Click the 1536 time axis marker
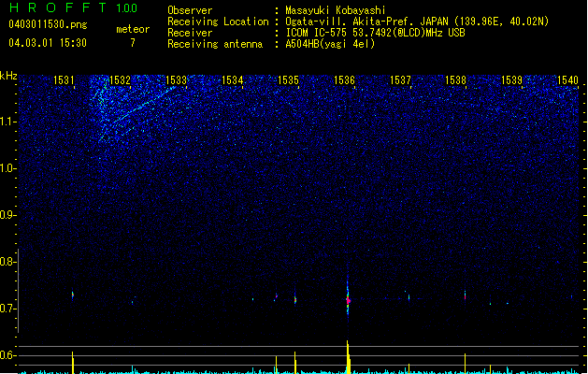 pos(344,80)
